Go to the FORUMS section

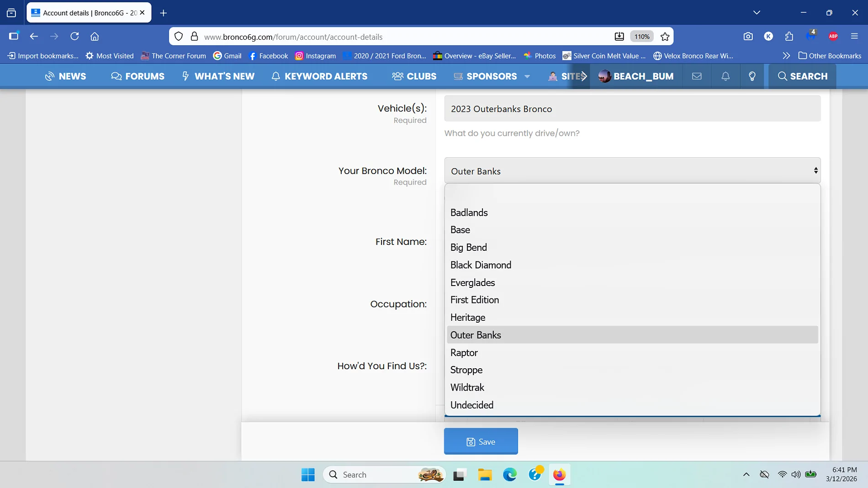pos(138,76)
